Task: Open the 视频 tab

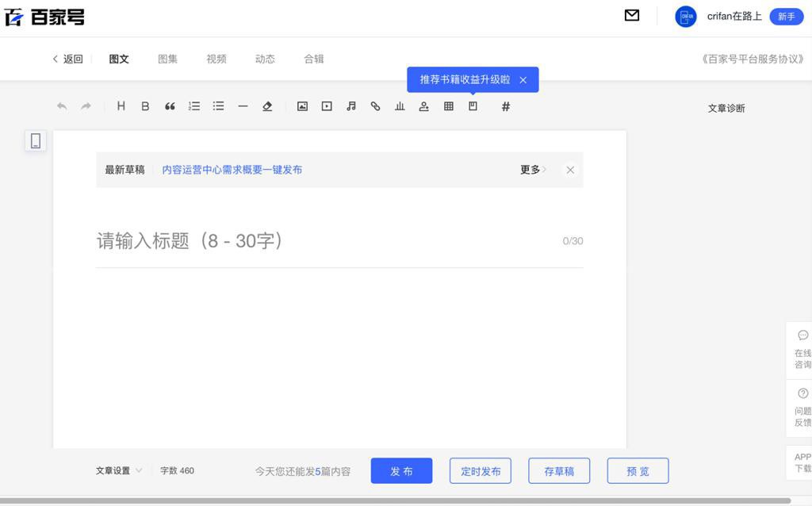Action: (216, 59)
